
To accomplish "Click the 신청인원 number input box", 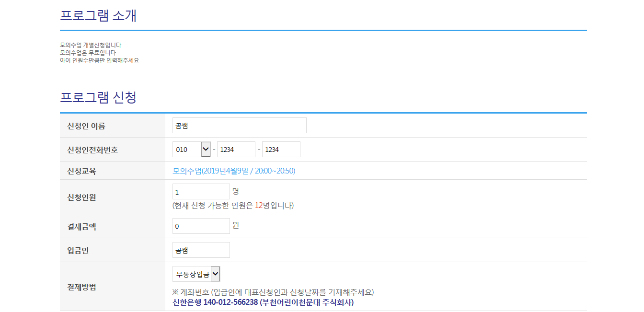I will click(x=201, y=192).
